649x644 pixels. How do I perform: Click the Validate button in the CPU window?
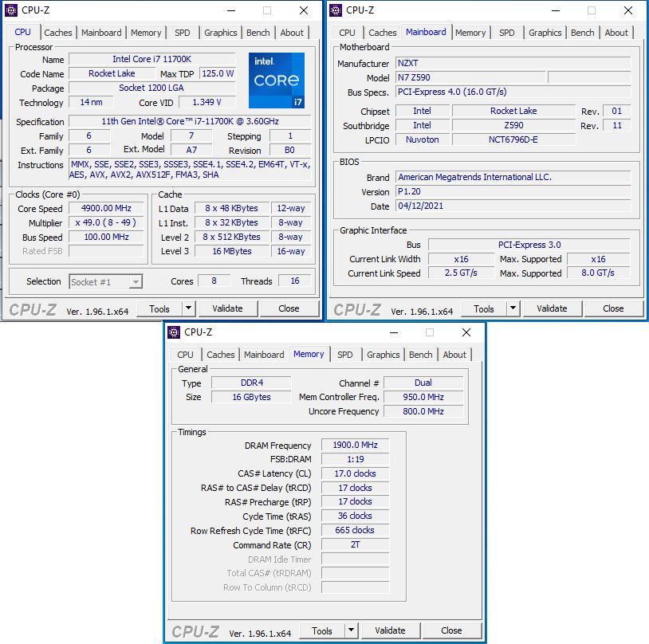pos(228,308)
